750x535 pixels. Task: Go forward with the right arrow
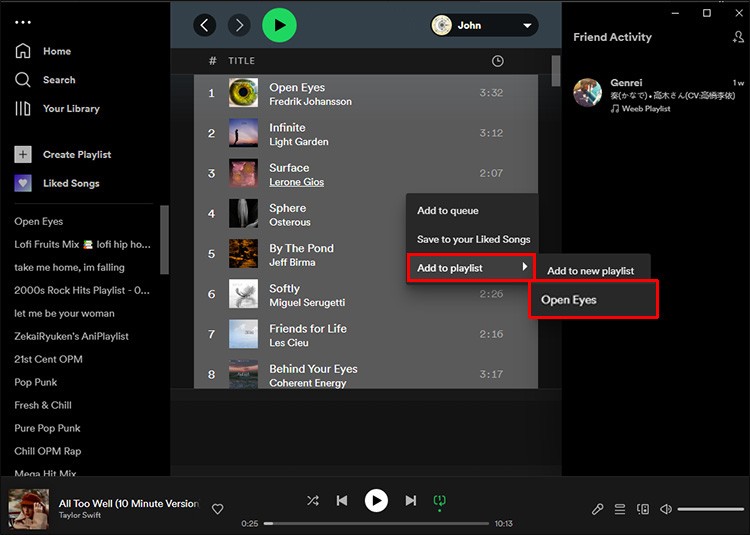(x=239, y=25)
